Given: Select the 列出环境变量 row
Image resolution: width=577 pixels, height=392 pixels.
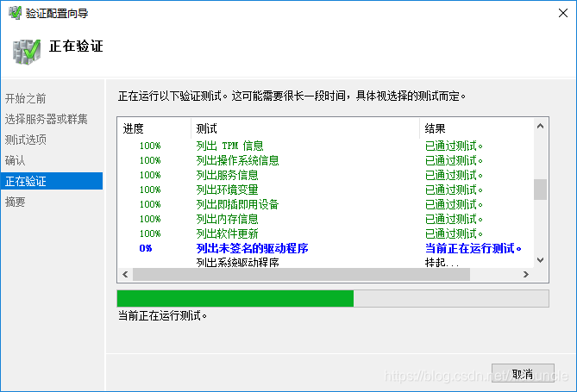Looking at the screenshot, I should 326,190.
